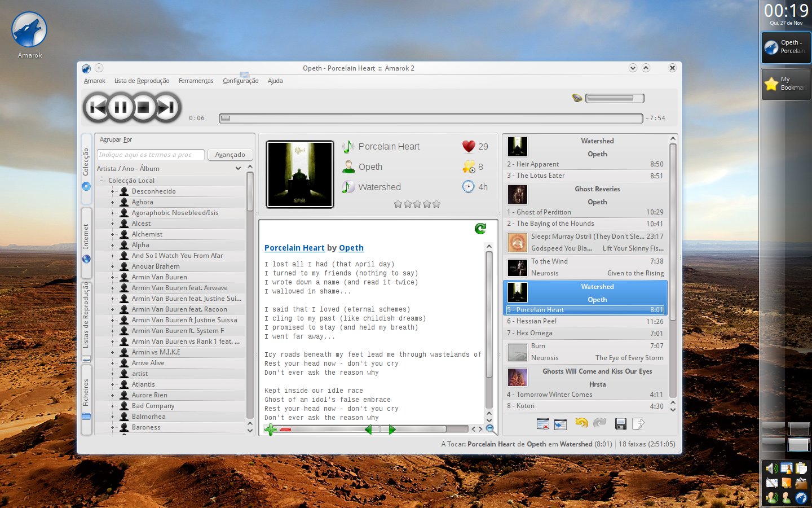This screenshot has height=508, width=812.
Task: Select Bad Company in collection
Action: coord(153,406)
